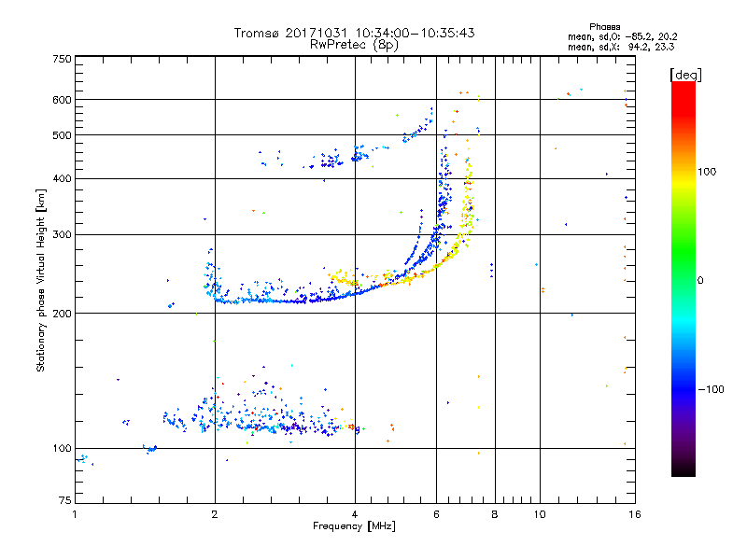Image resolution: width=747 pixels, height=560 pixels.
Task: Click y-axis tick label "400"
Action: tap(62, 178)
